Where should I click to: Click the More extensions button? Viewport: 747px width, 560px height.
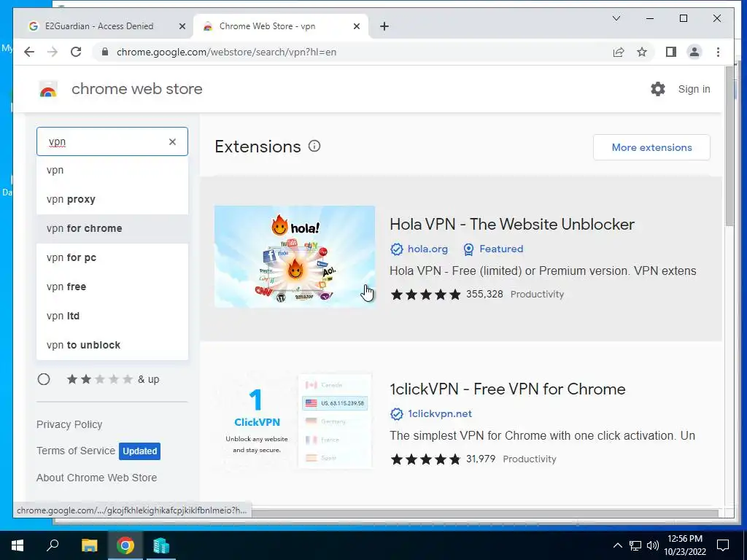(x=651, y=147)
